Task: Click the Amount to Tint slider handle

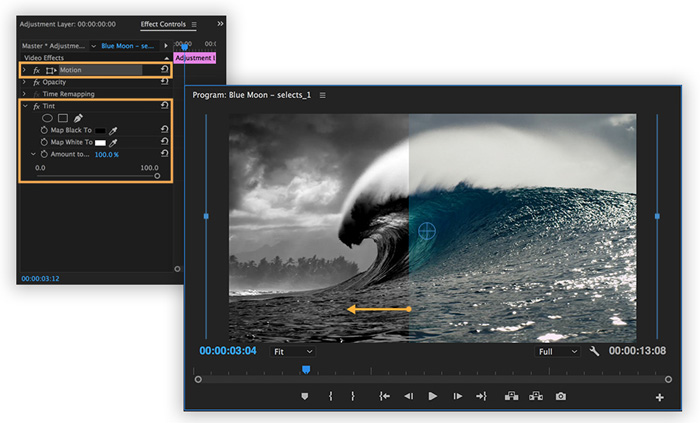Action: [x=157, y=176]
